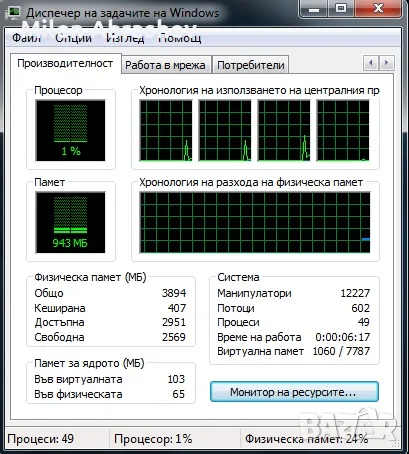Switch to the Потребители tab
Viewport: 409px width, 454px height.
coord(251,65)
